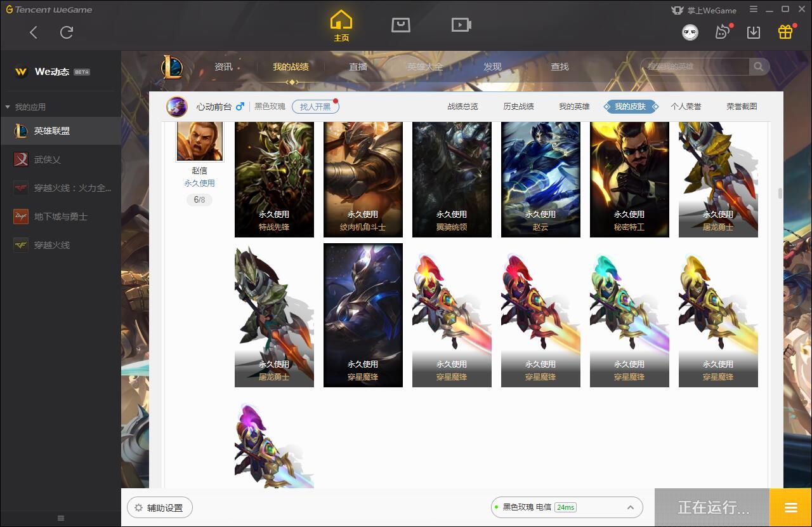Select 地下城与勇士 in the sidebar

coord(60,217)
